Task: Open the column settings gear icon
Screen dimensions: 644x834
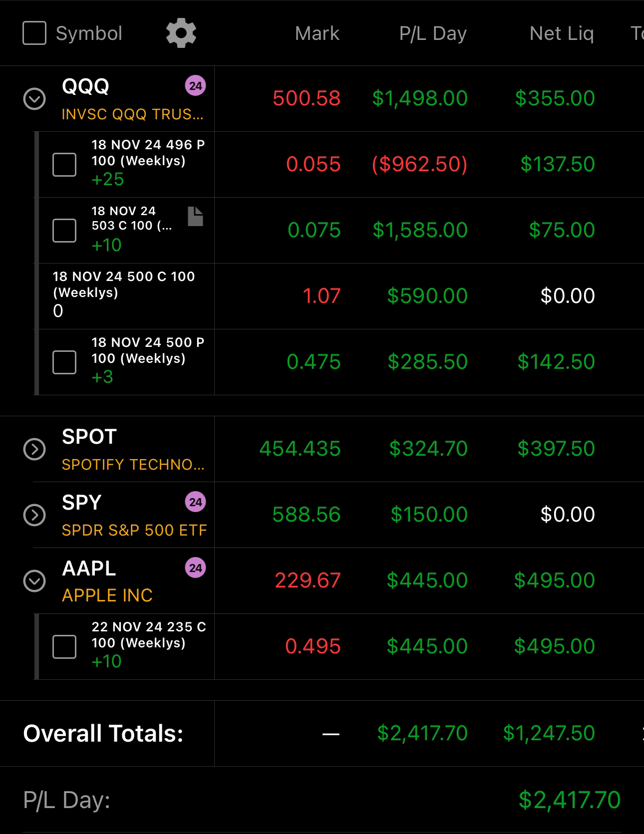Action: [x=181, y=33]
